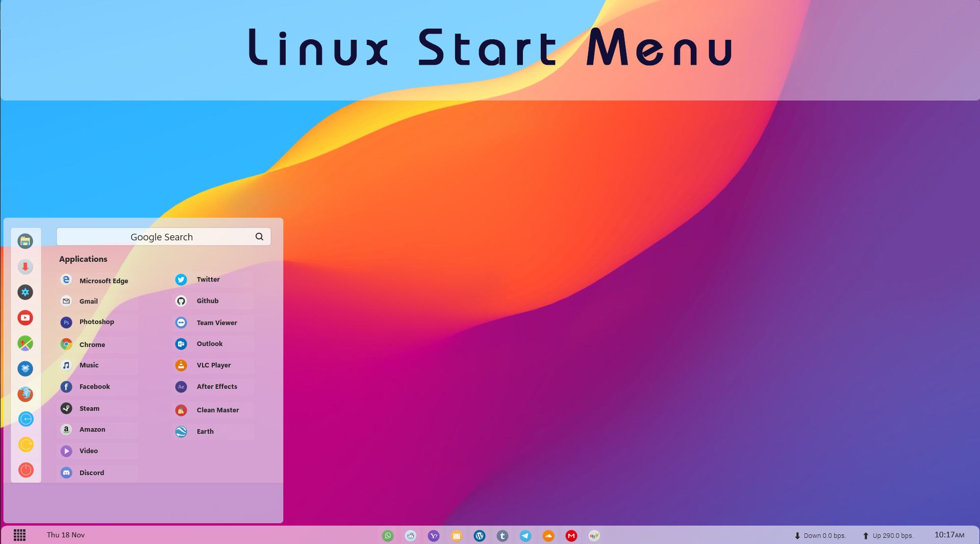Open Telegram from the taskbar
The image size is (980, 544).
point(525,535)
